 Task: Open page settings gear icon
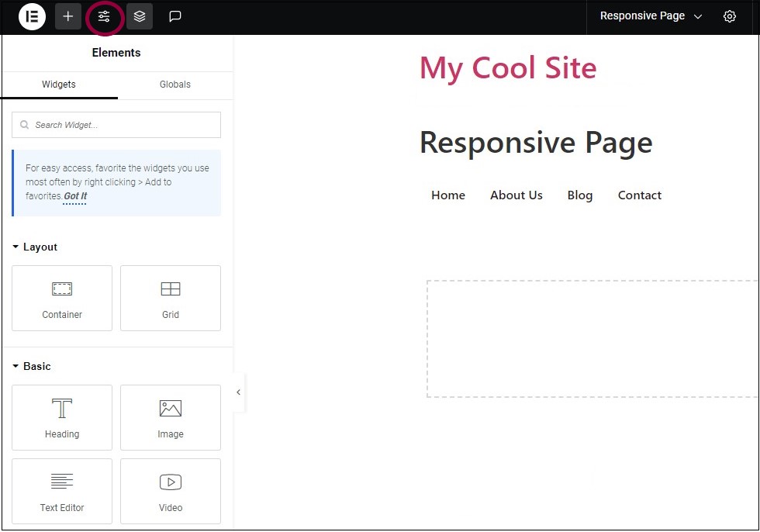pos(729,16)
